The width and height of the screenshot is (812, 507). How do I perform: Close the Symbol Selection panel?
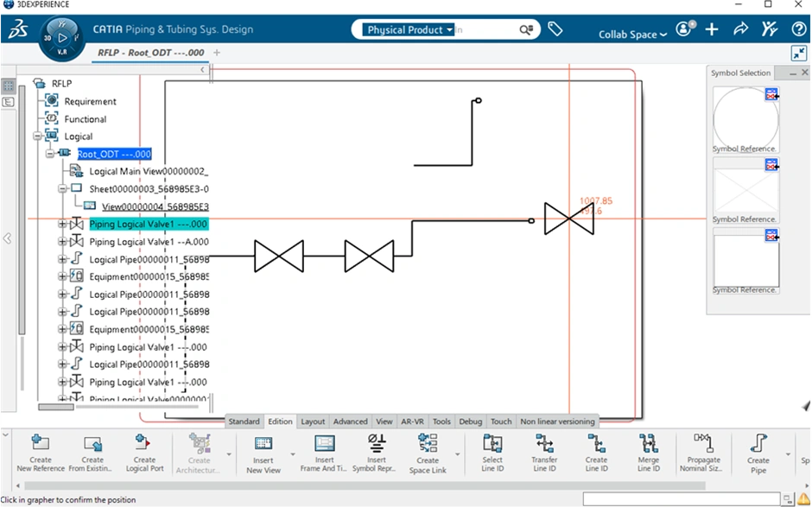[x=805, y=73]
